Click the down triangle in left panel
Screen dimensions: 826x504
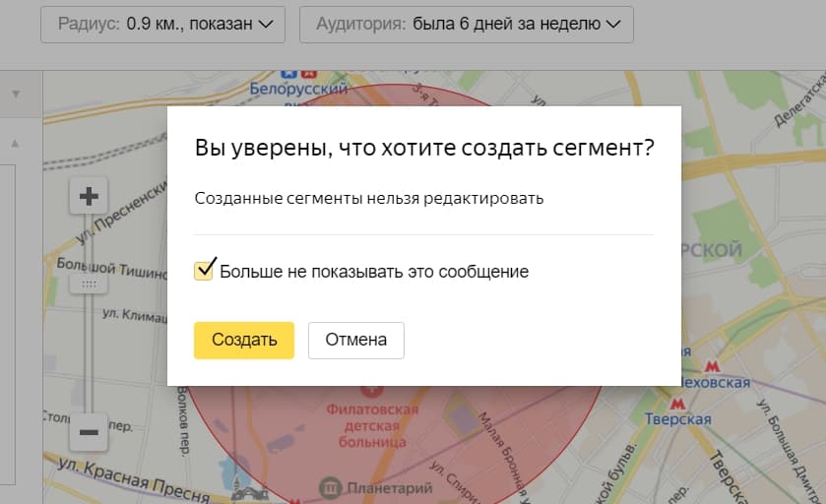(16, 94)
